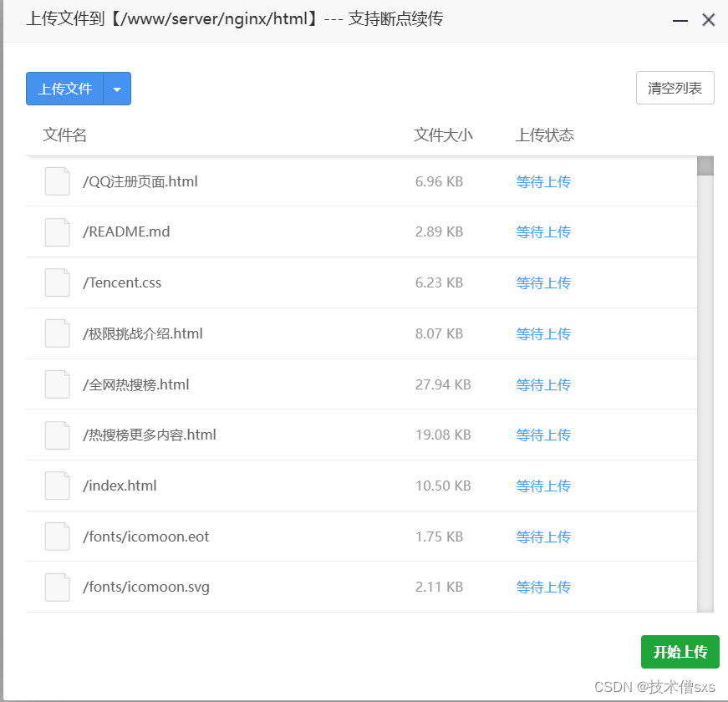Image resolution: width=728 pixels, height=702 pixels.
Task: Click the 6.23 KB size value
Action: tap(439, 282)
